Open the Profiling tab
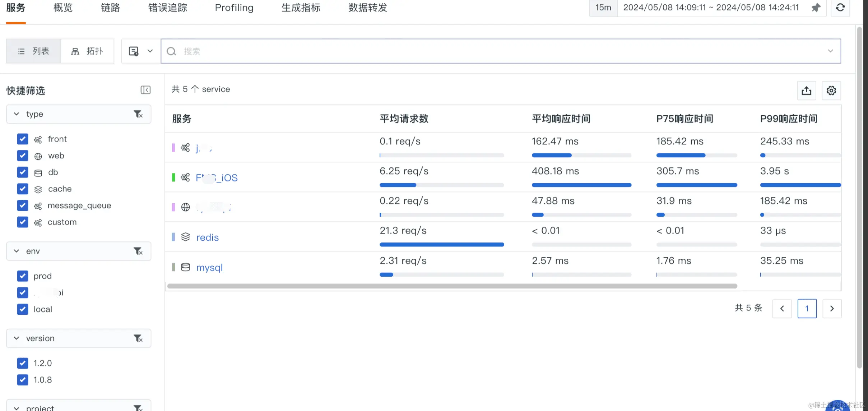Screen dimensions: 868x411 234,8
